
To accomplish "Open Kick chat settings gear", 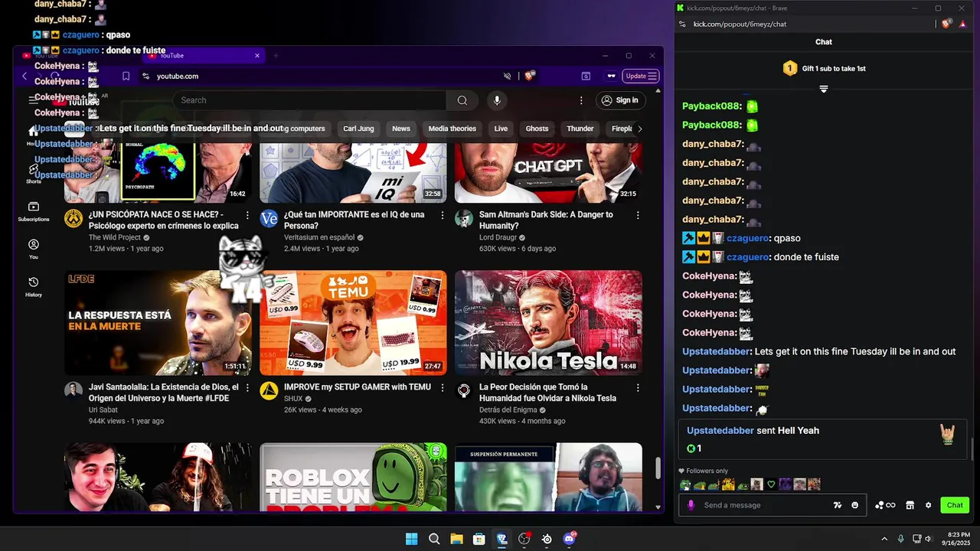I will [x=928, y=505].
